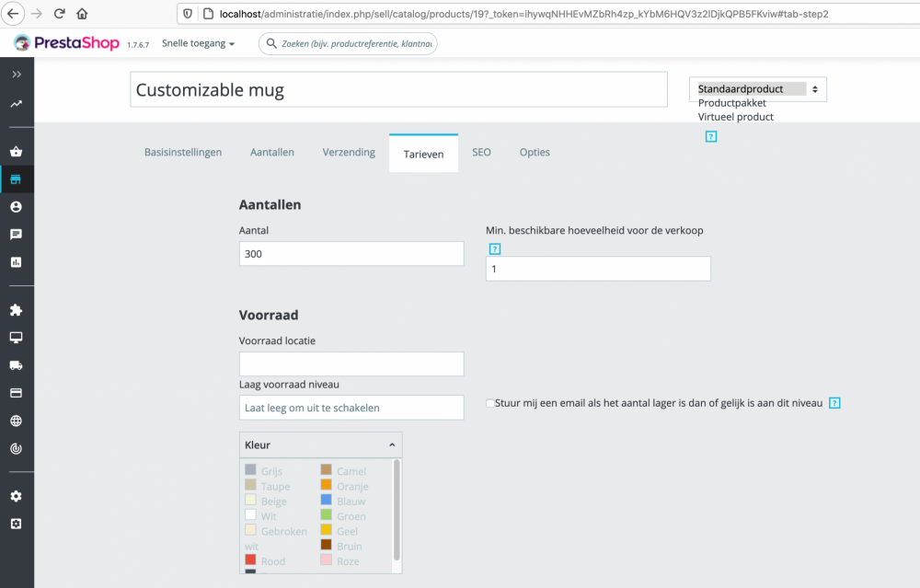Image resolution: width=920 pixels, height=588 pixels.
Task: Check the Blauw color option
Action: (x=328, y=501)
